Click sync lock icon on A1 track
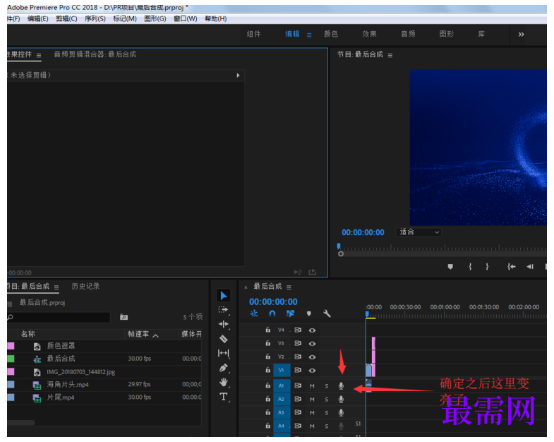The width and height of the screenshot is (554, 442). click(x=298, y=385)
